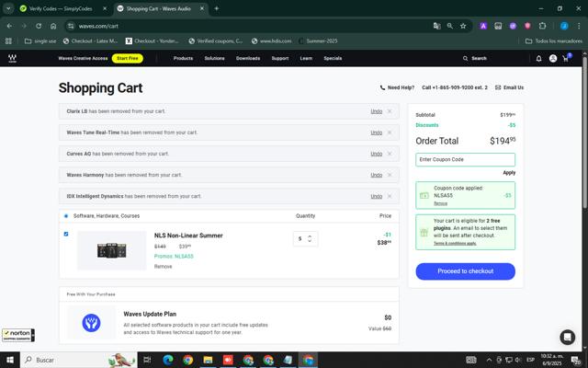588x368 pixels.
Task: Click the Start Free button
Action: coord(128,58)
